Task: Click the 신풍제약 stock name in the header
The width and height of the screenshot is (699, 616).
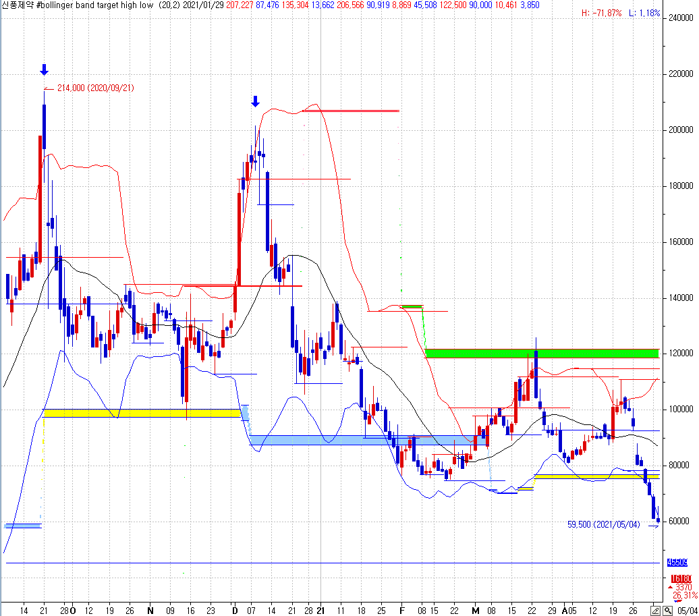Action: click(17, 5)
